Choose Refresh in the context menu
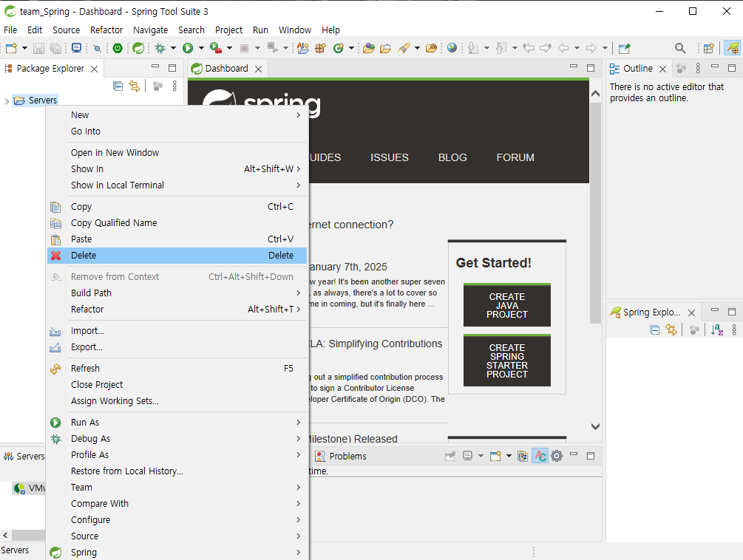Image resolution: width=743 pixels, height=560 pixels. tap(177, 368)
